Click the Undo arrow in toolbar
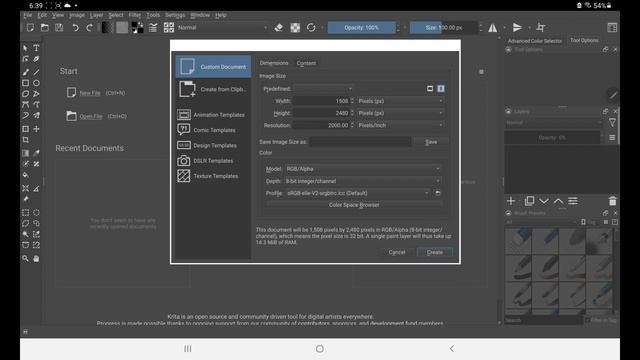 (75, 28)
